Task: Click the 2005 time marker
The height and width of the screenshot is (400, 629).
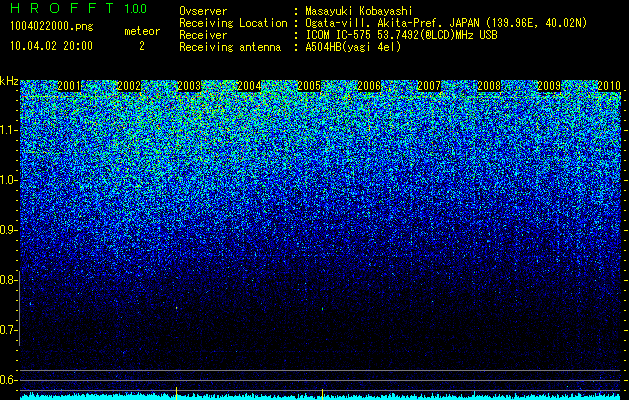Action: (x=309, y=86)
